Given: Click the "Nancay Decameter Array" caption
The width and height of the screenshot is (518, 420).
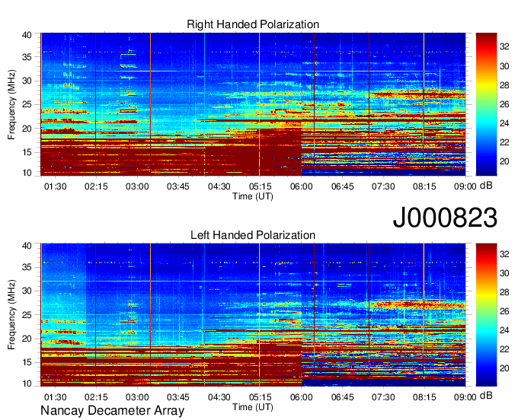Looking at the screenshot, I should pos(112,411).
